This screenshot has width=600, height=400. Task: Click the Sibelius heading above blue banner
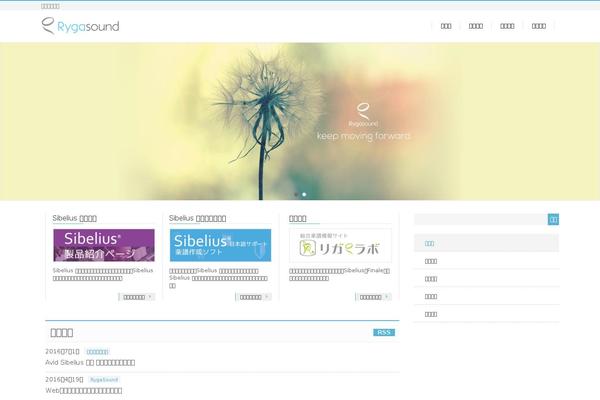tap(197, 218)
